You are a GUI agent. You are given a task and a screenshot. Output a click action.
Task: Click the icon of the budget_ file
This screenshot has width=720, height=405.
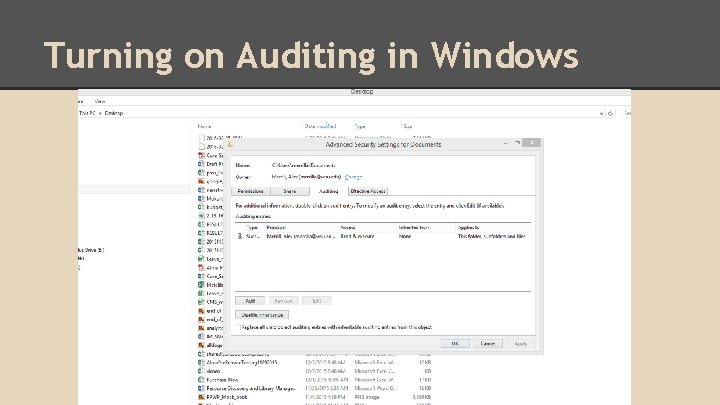201,207
